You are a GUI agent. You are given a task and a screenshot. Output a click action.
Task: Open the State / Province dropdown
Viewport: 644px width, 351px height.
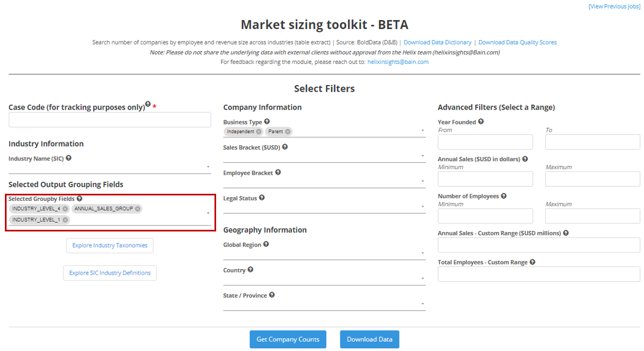[324, 304]
